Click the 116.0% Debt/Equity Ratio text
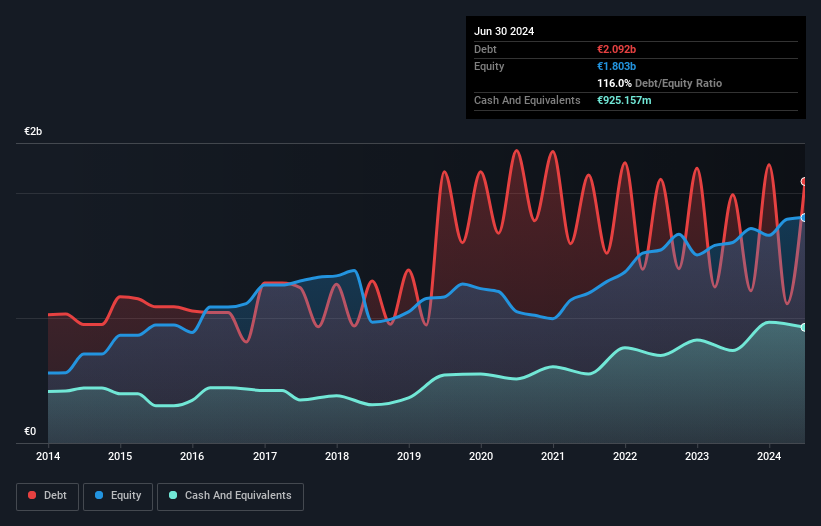This screenshot has width=821, height=526. coord(659,83)
